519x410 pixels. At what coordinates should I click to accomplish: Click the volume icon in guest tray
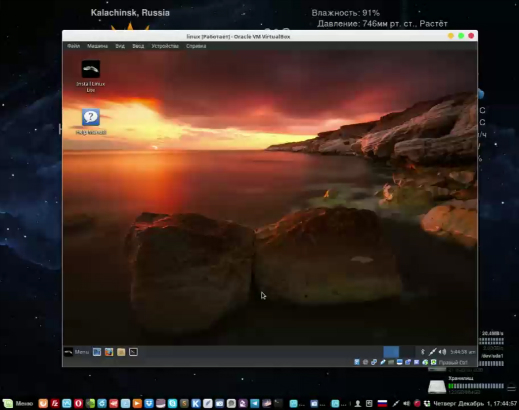point(442,352)
